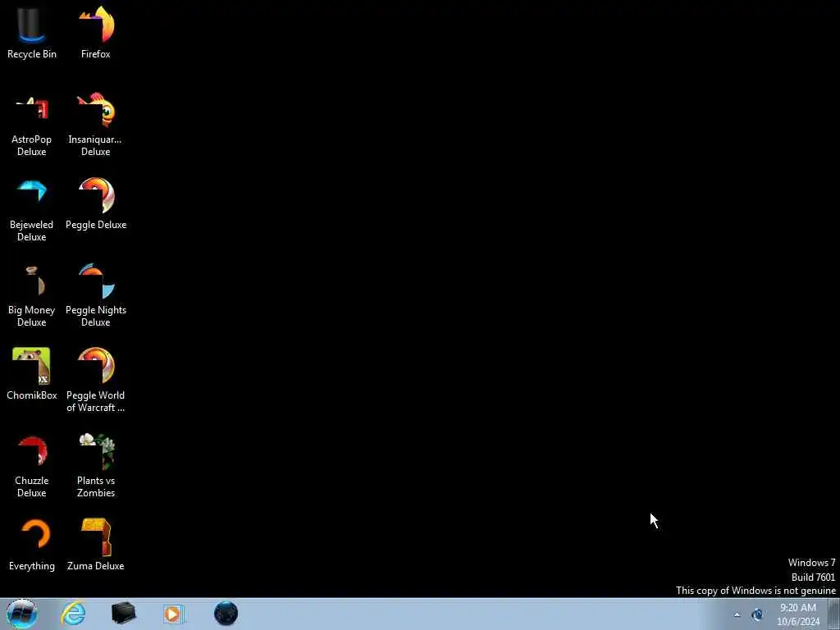
Task: Select the ChomikBox desktop icon
Action: (x=32, y=374)
